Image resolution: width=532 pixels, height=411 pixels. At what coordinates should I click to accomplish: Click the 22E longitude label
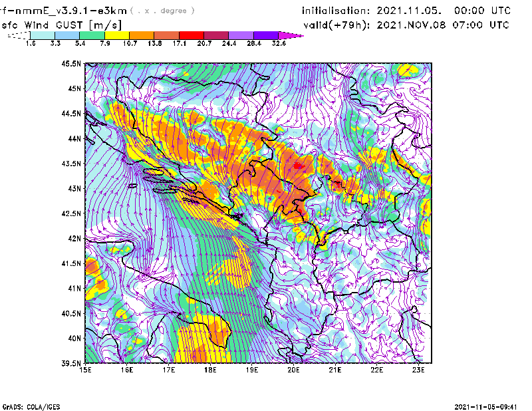pos(376,370)
